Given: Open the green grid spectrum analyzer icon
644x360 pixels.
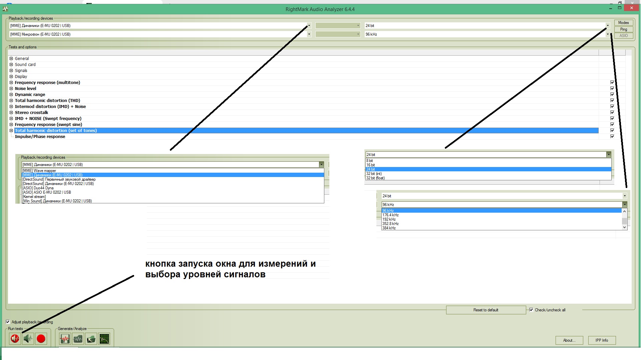Looking at the screenshot, I should [104, 339].
